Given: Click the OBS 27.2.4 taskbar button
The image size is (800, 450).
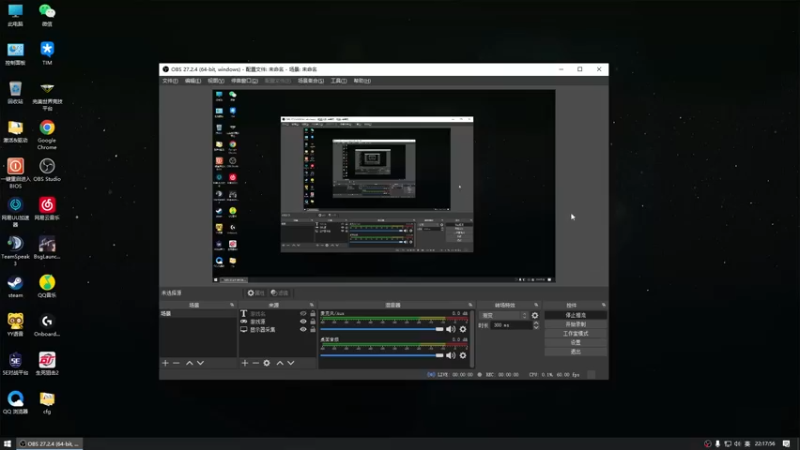Looking at the screenshot, I should pyautogui.click(x=50, y=443).
